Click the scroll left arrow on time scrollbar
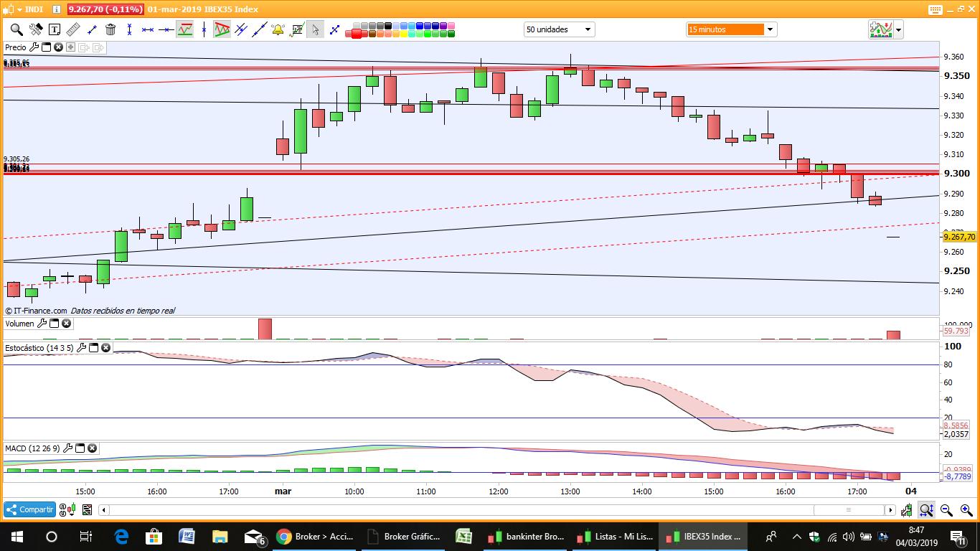The image size is (980, 551). pos(104,510)
